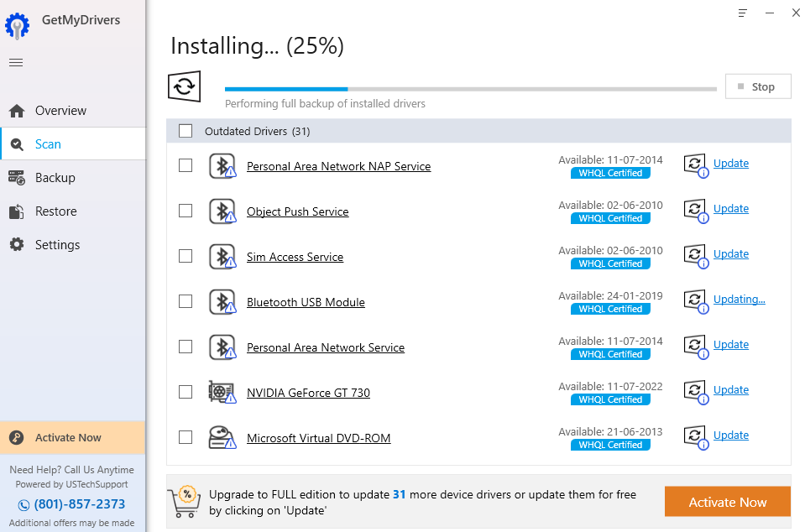Open the Overview section
This screenshot has height=532, width=805.
click(x=60, y=111)
